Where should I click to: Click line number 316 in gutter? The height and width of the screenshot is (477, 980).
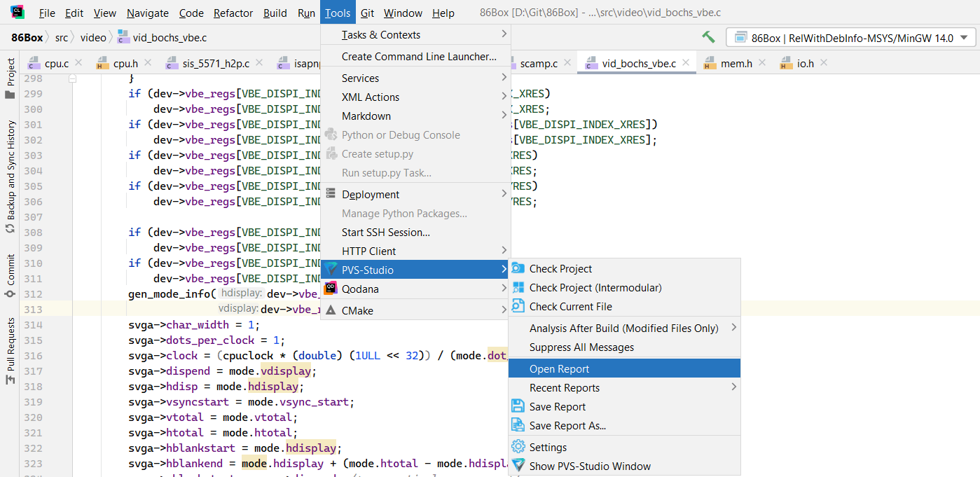(33, 356)
